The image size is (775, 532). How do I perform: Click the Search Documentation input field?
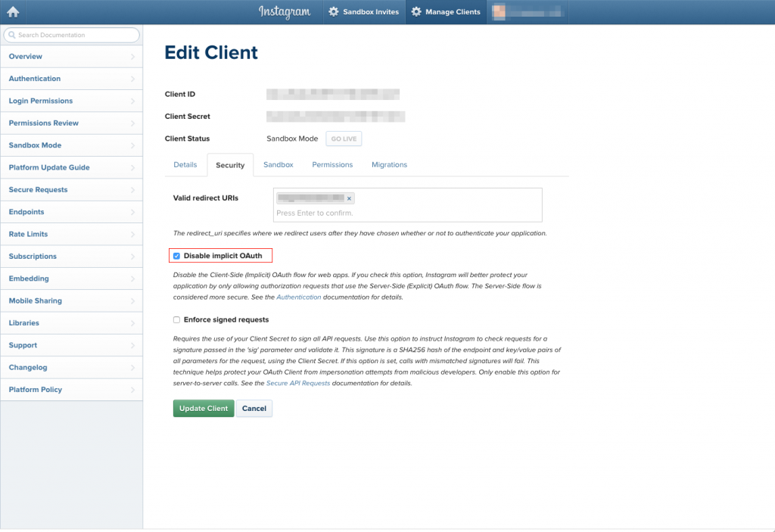(x=76, y=35)
